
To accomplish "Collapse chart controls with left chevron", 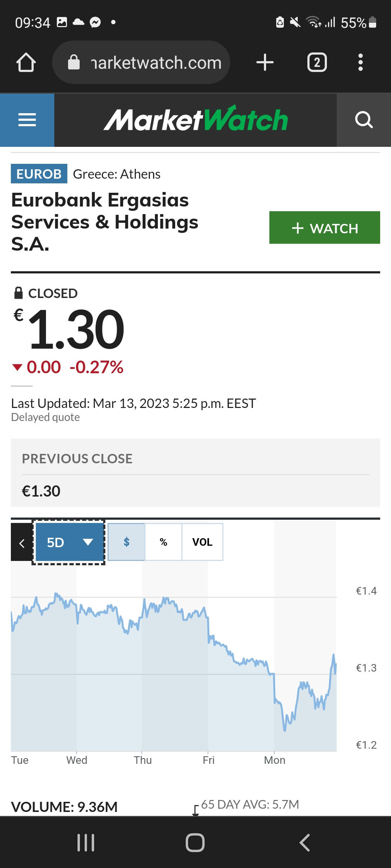I will pos(22,542).
